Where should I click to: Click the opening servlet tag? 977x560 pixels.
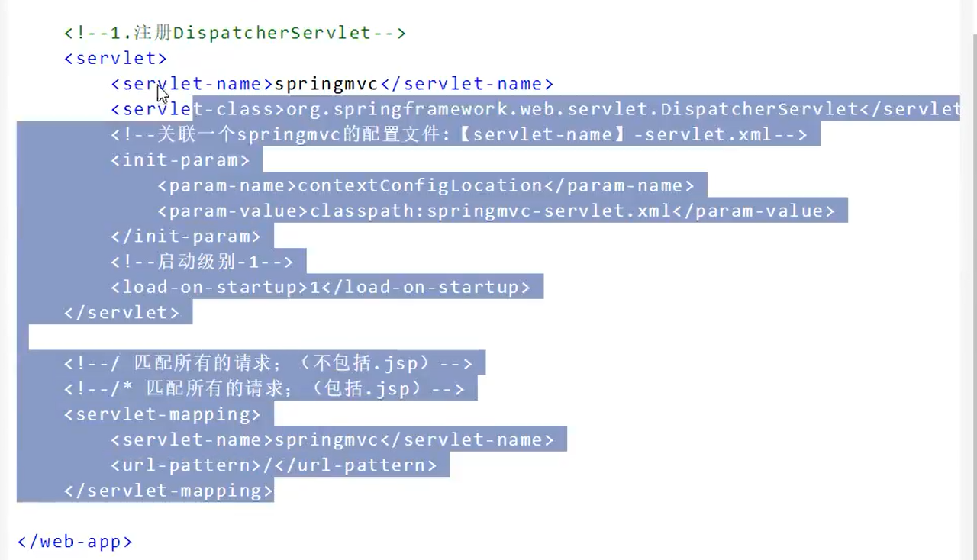click(115, 58)
